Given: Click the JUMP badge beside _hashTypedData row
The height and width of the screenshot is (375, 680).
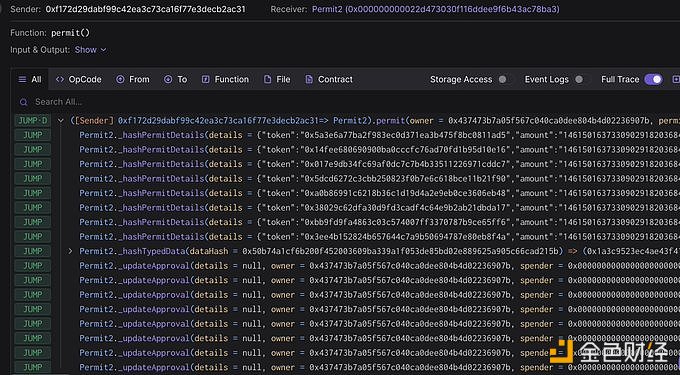Looking at the screenshot, I should (x=33, y=251).
